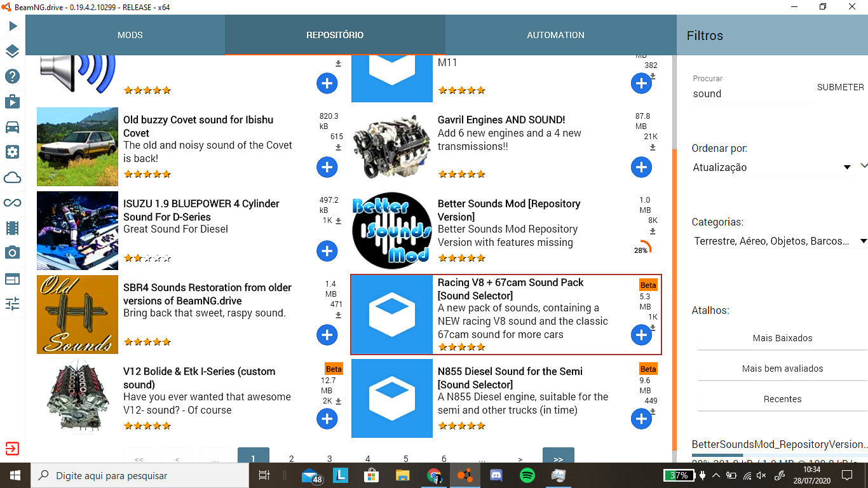Click the infinity loop sidebar icon
Viewport: 868px width, 488px height.
pyautogui.click(x=13, y=203)
